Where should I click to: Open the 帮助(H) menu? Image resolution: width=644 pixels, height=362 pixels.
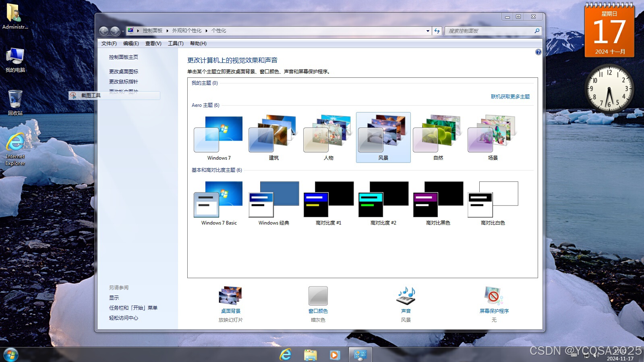198,44
